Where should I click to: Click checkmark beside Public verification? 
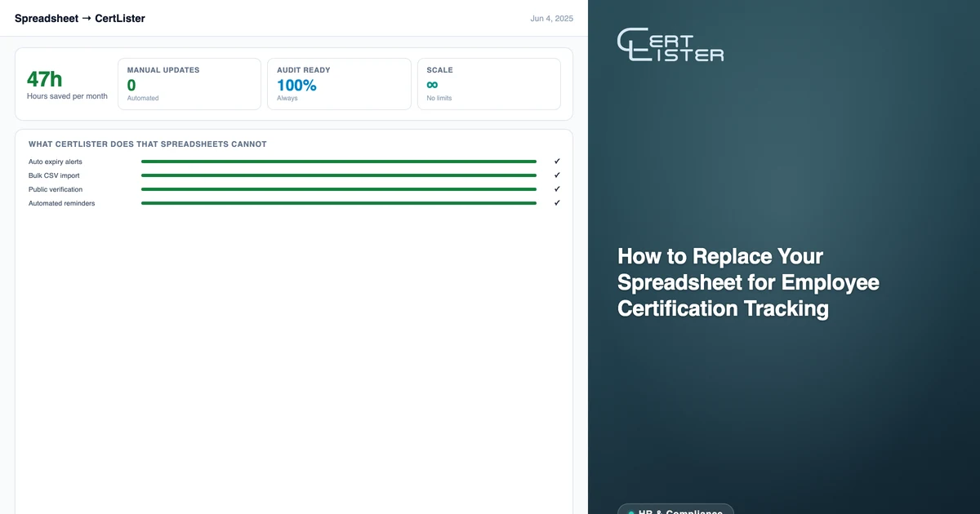click(x=557, y=189)
